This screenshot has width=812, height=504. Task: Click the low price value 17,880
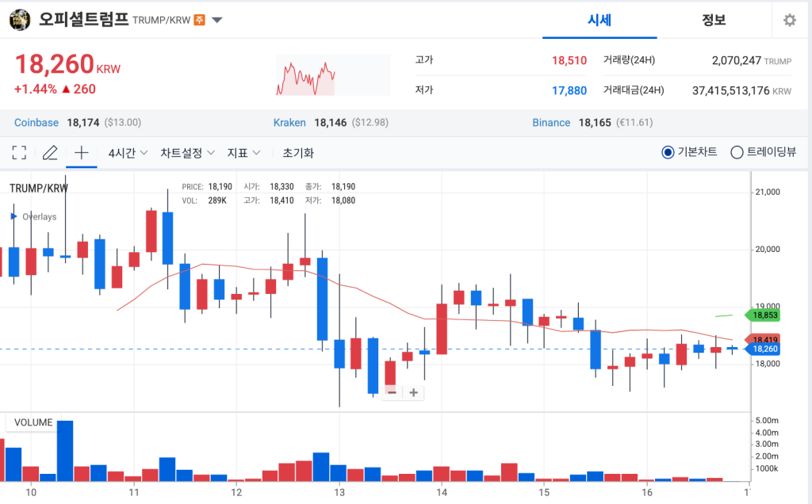[x=569, y=91]
